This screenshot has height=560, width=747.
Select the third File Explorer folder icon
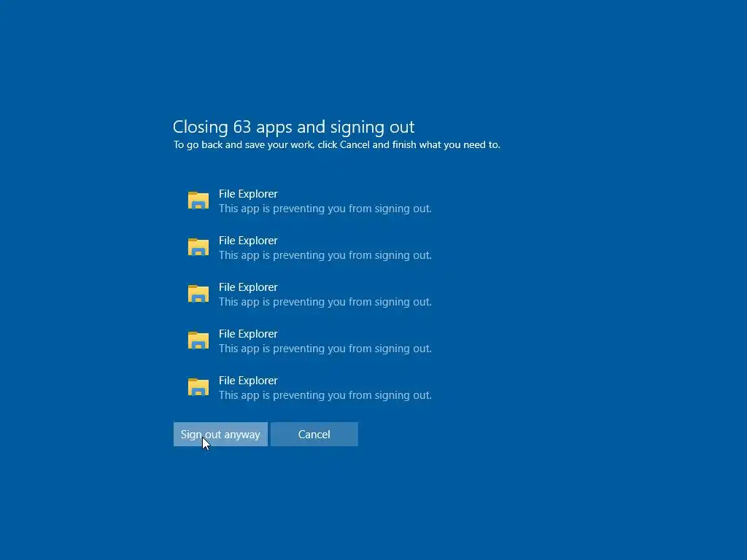pyautogui.click(x=198, y=294)
